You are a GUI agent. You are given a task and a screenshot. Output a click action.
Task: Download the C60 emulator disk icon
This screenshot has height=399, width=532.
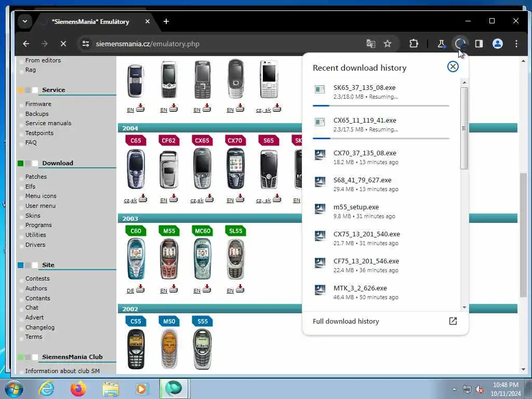[140, 289]
